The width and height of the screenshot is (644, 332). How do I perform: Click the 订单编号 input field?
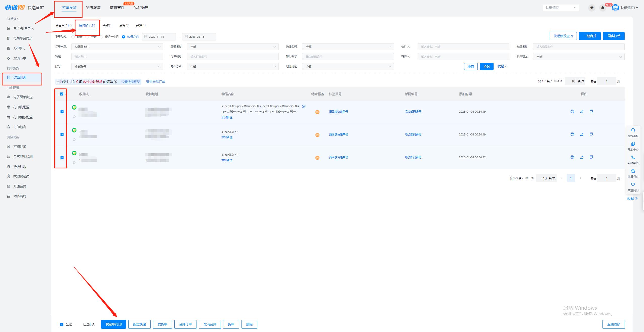(232, 57)
